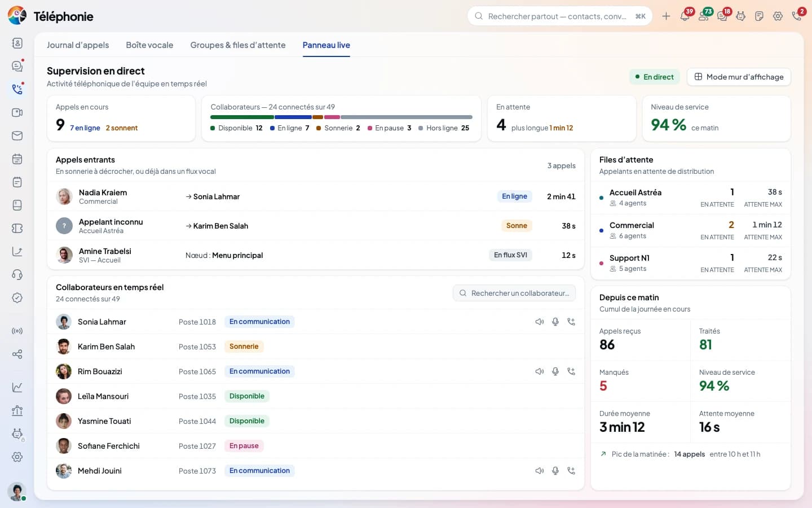Click the speaker icon on Sonia Lahmar's row
812x508 pixels.
pyautogui.click(x=540, y=322)
